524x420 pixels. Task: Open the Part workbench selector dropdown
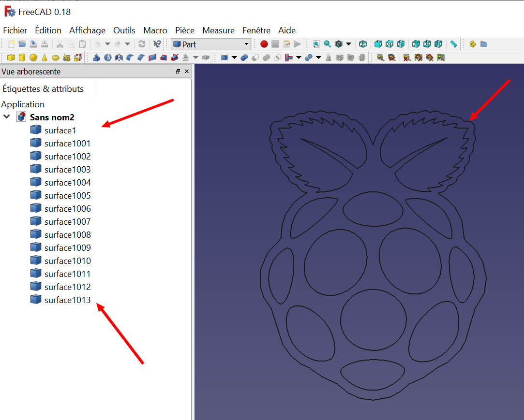coord(211,44)
